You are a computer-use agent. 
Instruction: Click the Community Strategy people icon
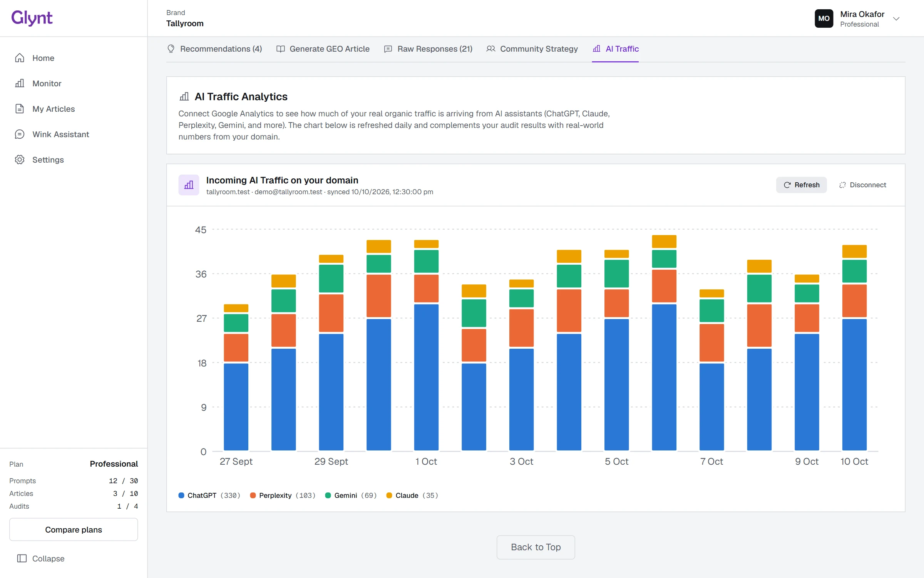[x=490, y=49]
